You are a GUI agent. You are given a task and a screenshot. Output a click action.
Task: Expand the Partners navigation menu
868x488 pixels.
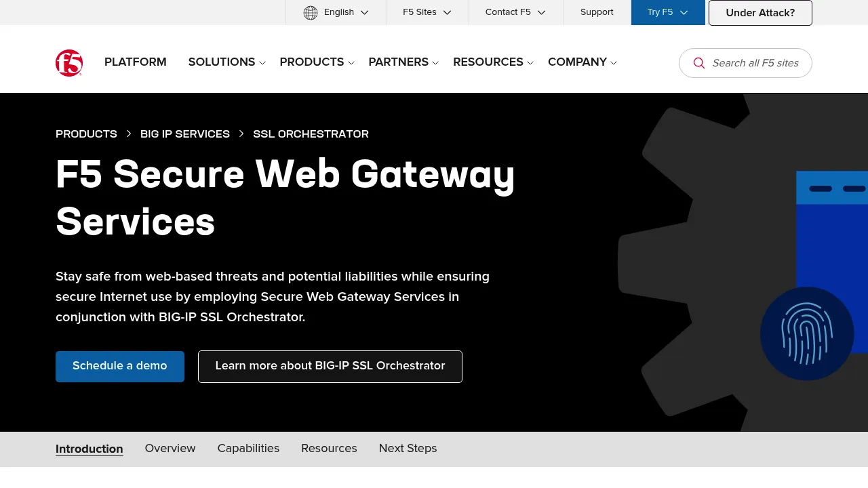[403, 62]
